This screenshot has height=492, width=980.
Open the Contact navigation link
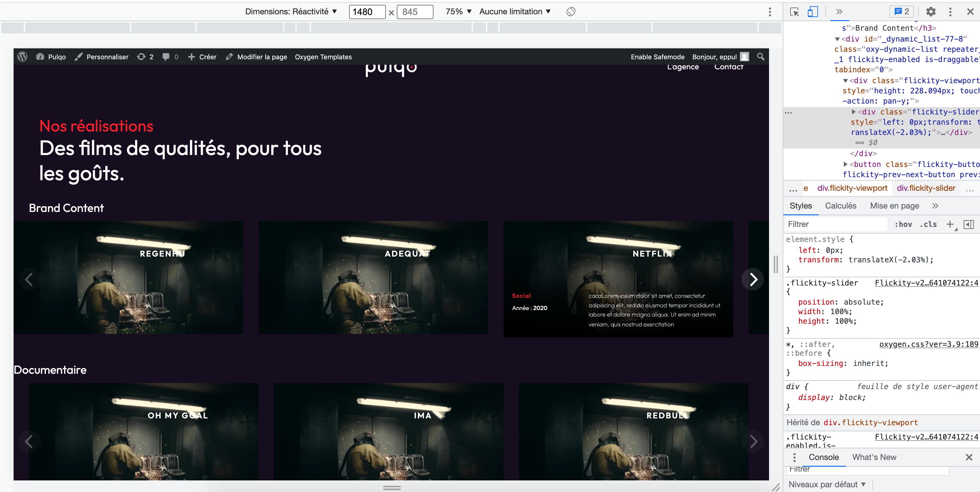729,67
